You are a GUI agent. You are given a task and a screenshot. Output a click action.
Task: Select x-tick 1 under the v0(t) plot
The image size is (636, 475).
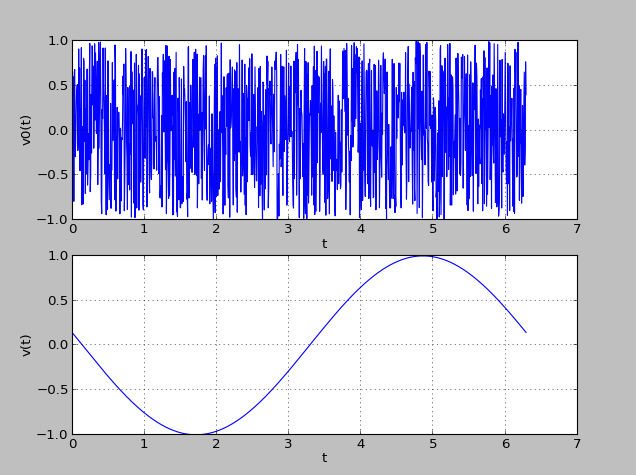[144, 229]
